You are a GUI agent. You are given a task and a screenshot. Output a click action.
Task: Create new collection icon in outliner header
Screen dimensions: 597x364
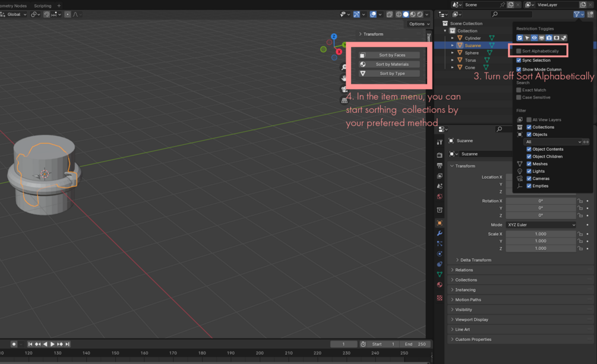[590, 14]
